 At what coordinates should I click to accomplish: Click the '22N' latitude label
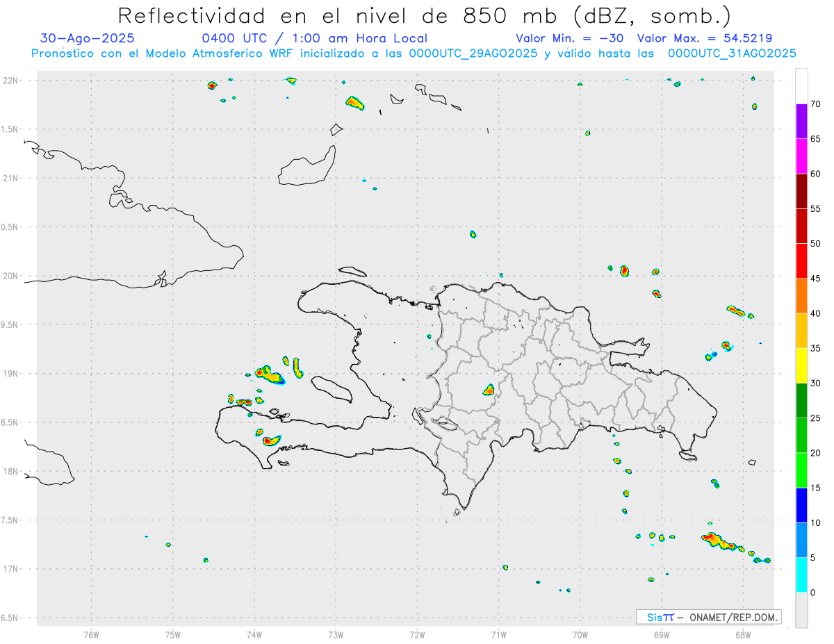10,81
